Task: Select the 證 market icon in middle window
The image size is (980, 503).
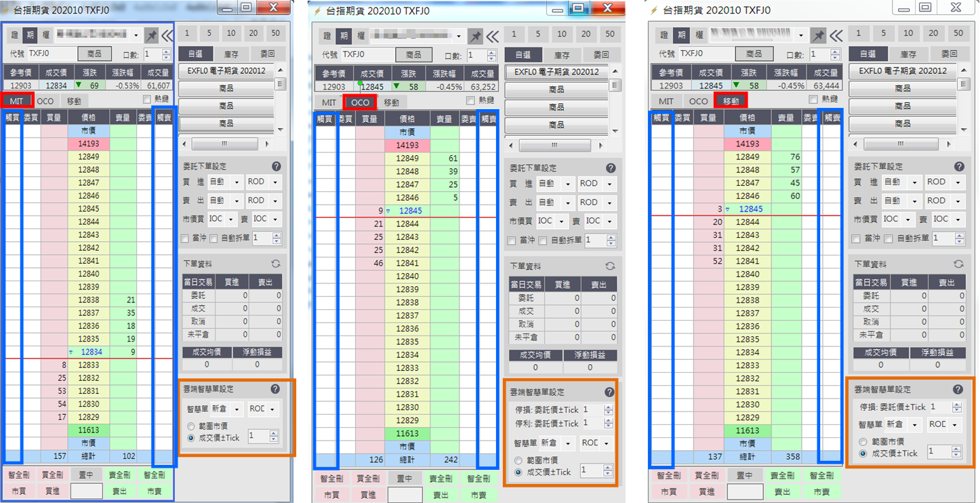Action: (327, 37)
